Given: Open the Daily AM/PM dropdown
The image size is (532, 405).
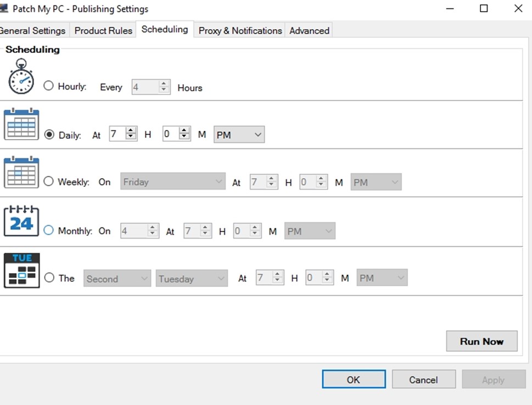Looking at the screenshot, I should 239,135.
